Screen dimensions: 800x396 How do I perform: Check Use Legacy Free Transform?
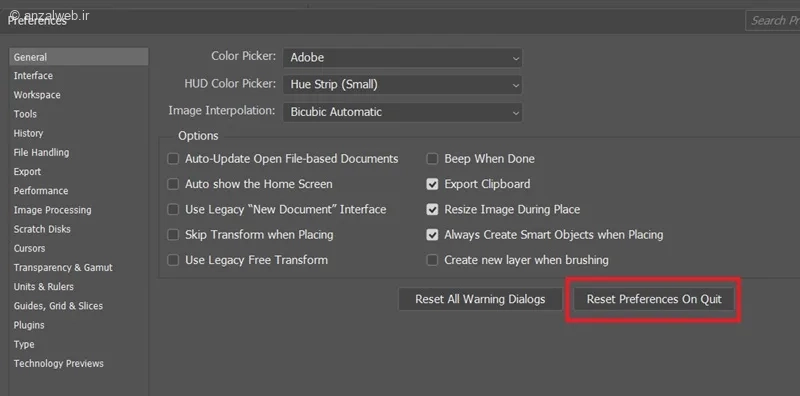tap(173, 260)
